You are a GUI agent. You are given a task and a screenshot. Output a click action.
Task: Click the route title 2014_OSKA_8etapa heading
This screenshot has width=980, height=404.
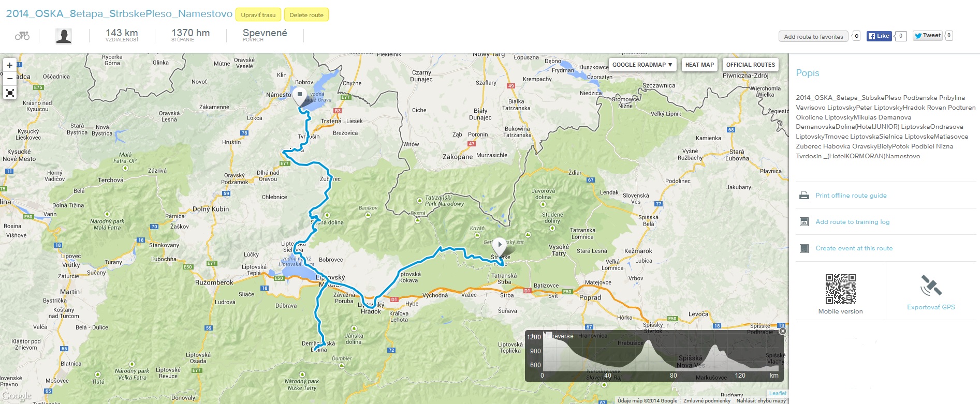[x=119, y=14]
